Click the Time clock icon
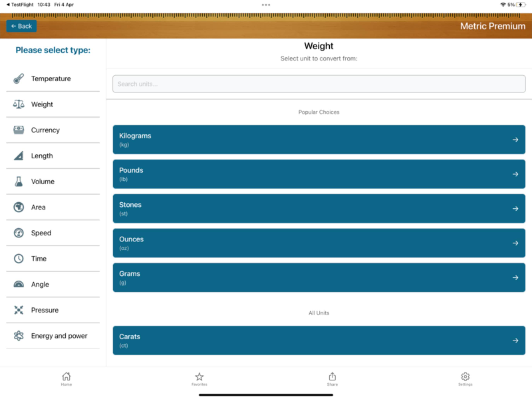Image resolution: width=532 pixels, height=399 pixels. coord(19,259)
